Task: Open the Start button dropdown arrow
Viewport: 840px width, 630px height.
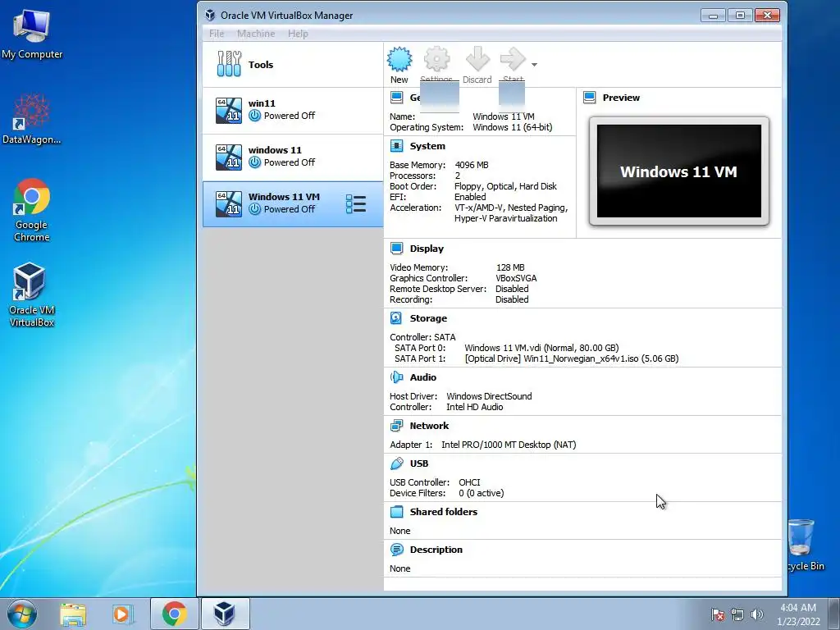Action: (534, 65)
